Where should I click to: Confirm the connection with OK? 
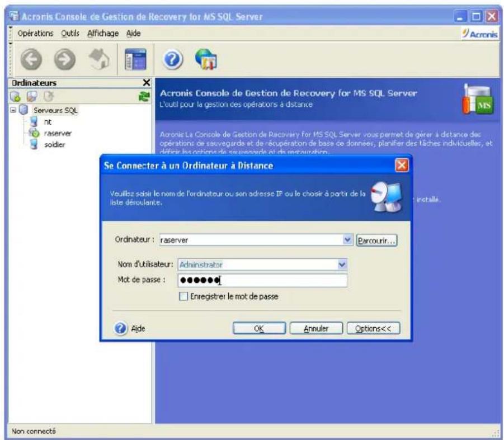(259, 328)
